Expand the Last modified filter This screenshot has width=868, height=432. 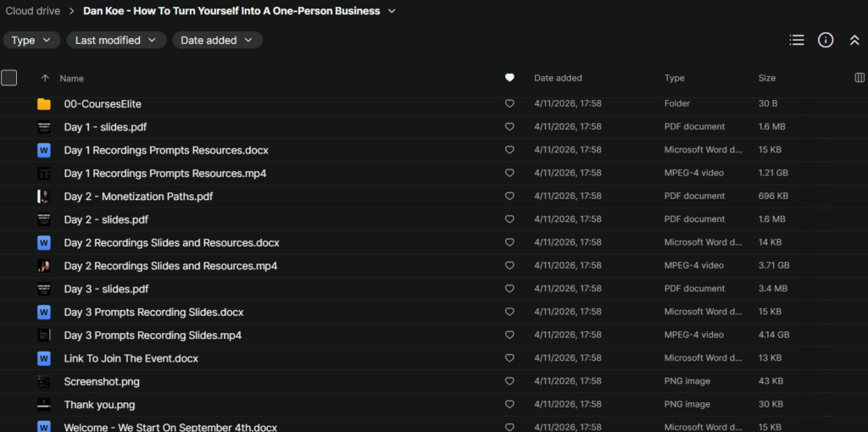116,40
